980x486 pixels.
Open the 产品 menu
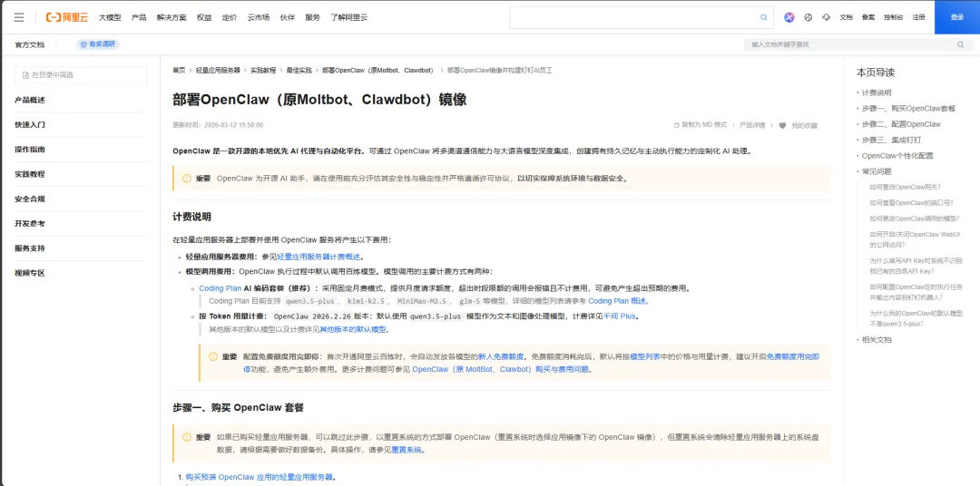click(x=139, y=17)
